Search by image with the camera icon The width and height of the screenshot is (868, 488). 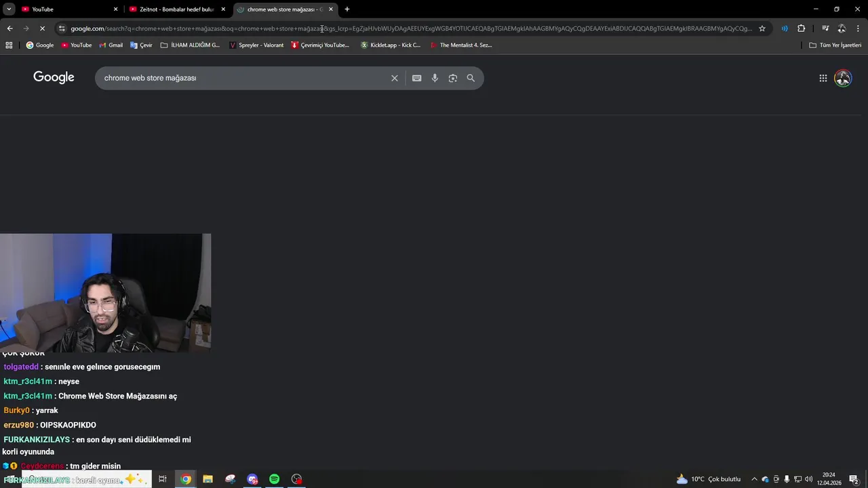click(453, 78)
